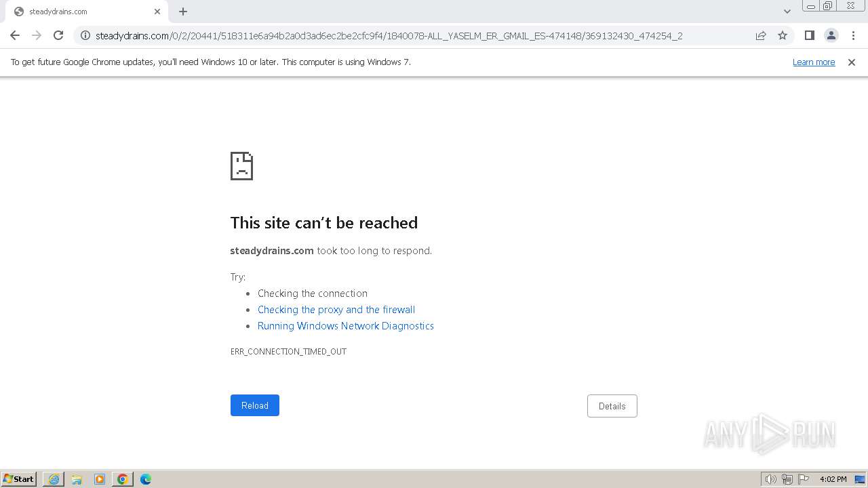Dismiss the Chrome update info bar

click(852, 62)
